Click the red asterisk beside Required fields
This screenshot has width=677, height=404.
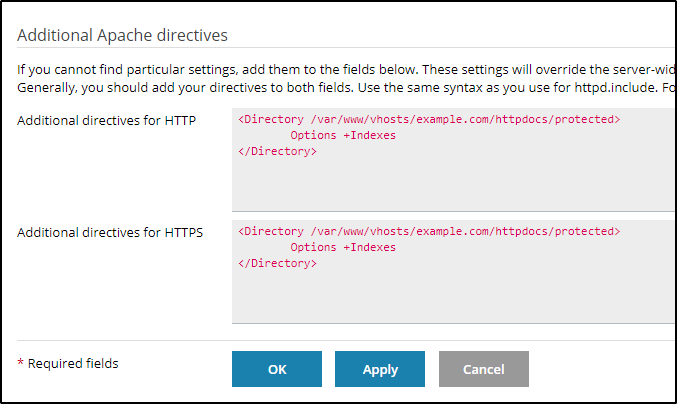click(20, 363)
